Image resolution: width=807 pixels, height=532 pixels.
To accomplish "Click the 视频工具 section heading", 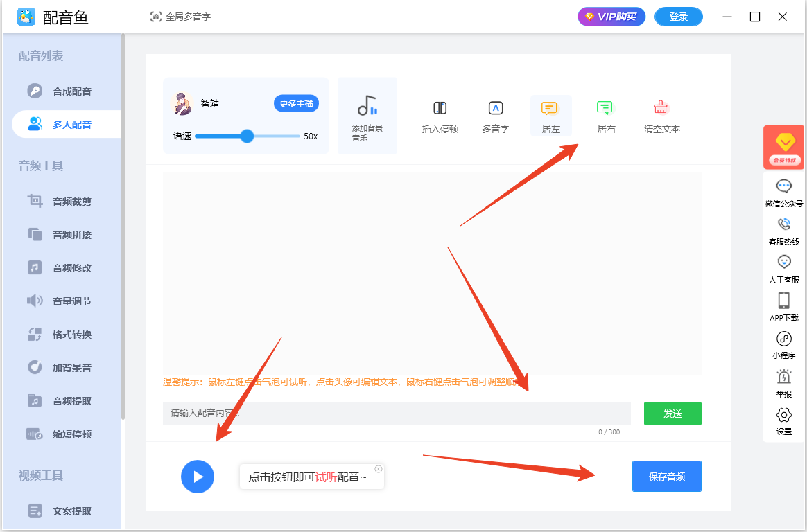I will 41,475.
